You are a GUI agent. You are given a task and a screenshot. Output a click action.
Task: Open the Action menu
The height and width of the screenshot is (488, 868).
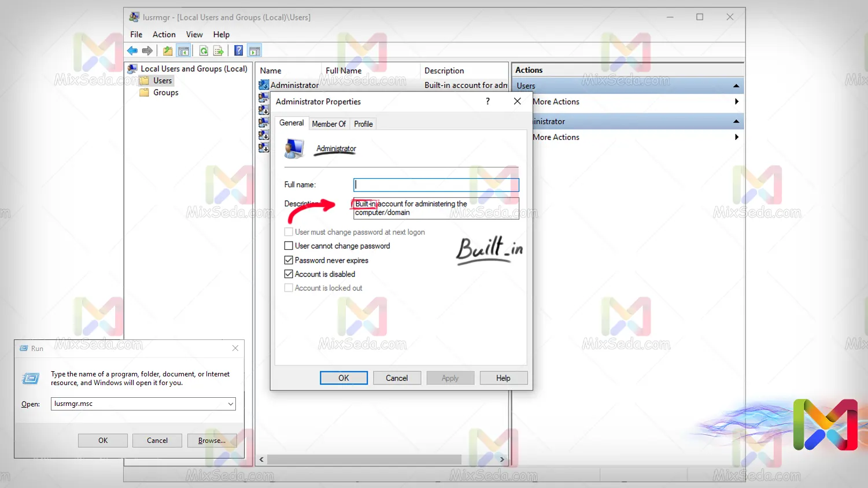pos(164,35)
